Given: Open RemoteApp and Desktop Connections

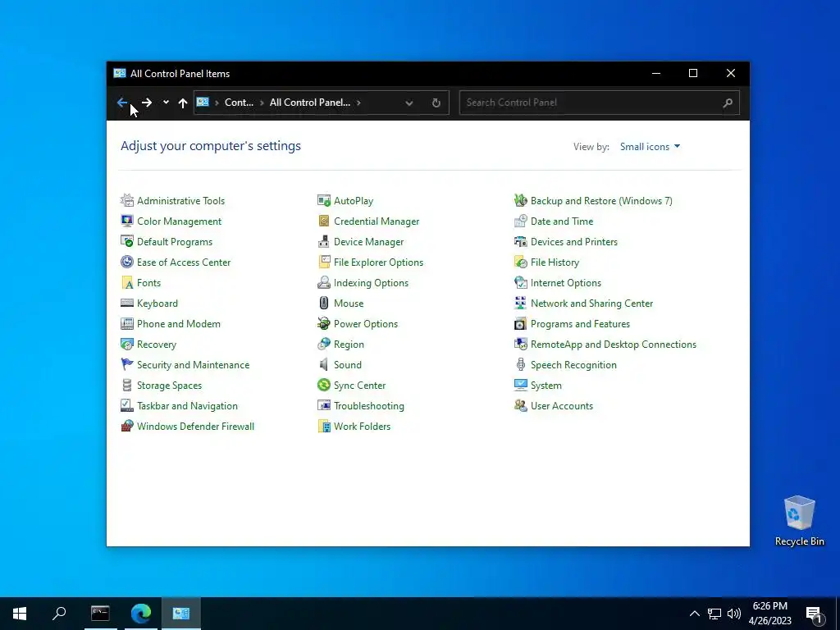Looking at the screenshot, I should click(614, 345).
